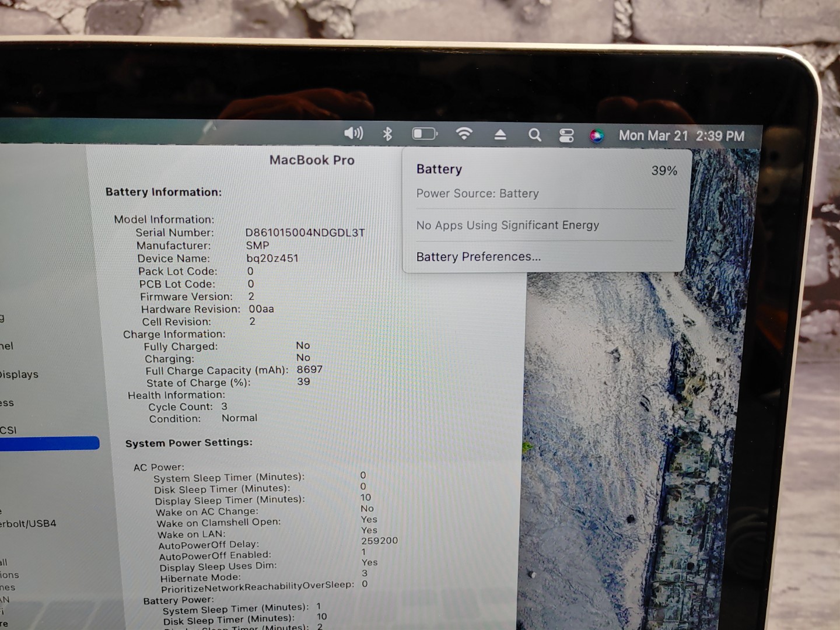This screenshot has height=630, width=840.
Task: Open Spotlight search magnifying glass
Action: click(x=534, y=135)
